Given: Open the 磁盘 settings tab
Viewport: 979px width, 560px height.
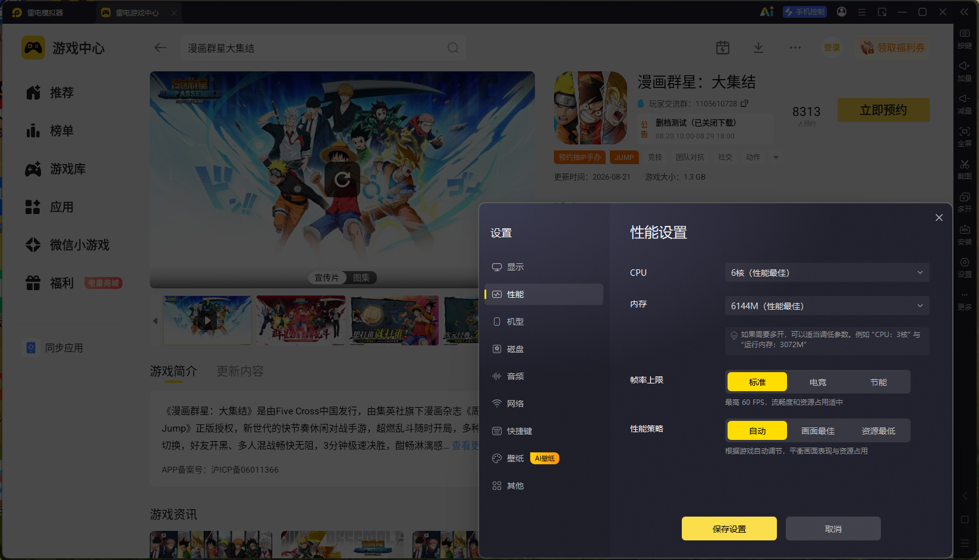Looking at the screenshot, I should coord(544,349).
